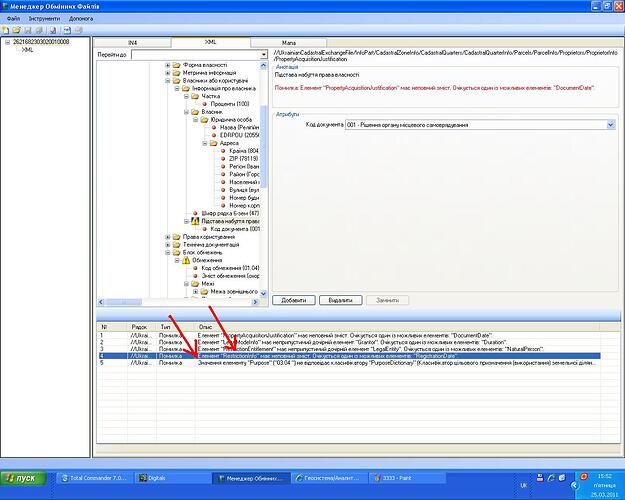Select 'Шифр рядка 6-зем (47)' tree item
This screenshot has width=625, height=500.
click(x=230, y=214)
